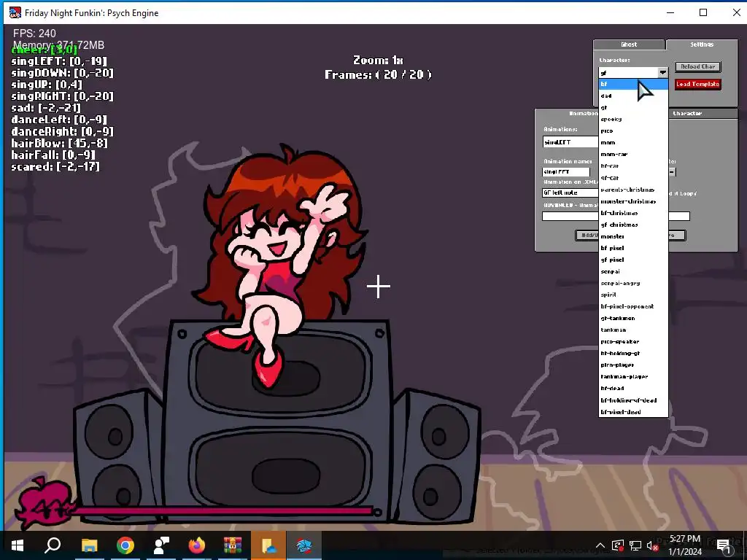
Task: Click the Character dropdown arrow
Action: click(662, 72)
